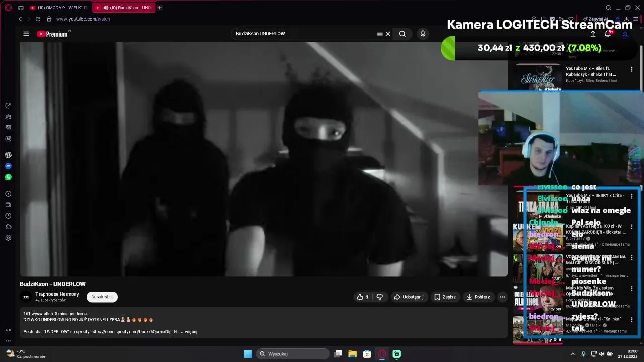
Task: Start voice search with microphone
Action: pyautogui.click(x=423, y=34)
